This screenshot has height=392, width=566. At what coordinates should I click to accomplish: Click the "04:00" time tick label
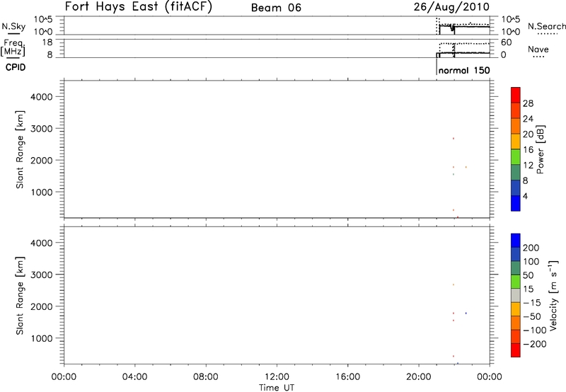click(x=134, y=377)
